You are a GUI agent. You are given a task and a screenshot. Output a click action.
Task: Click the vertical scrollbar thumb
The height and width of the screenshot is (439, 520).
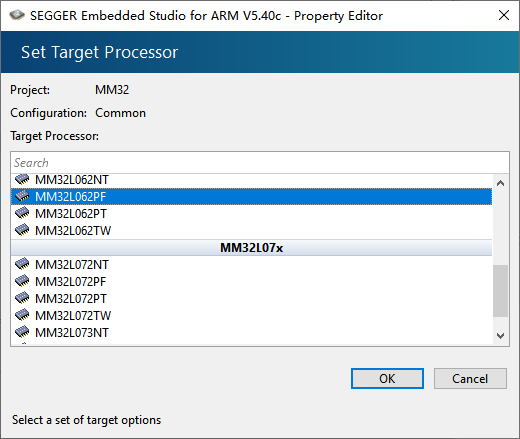point(500,291)
